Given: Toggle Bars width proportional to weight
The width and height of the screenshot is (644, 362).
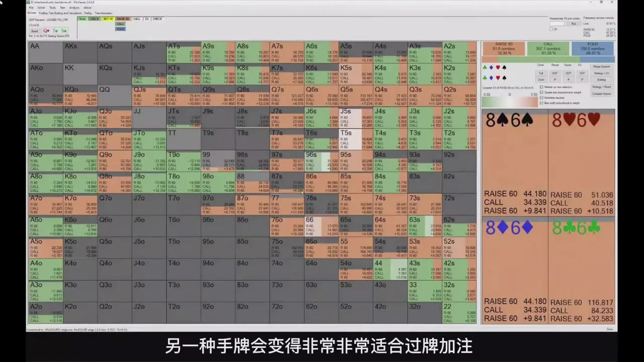Looking at the screenshot, I should pos(541,103).
